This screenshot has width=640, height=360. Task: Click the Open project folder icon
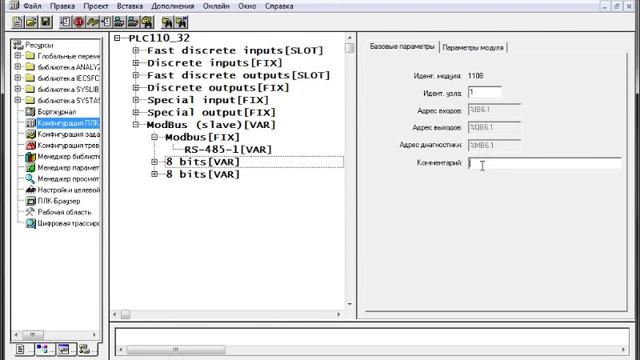pyautogui.click(x=31, y=22)
